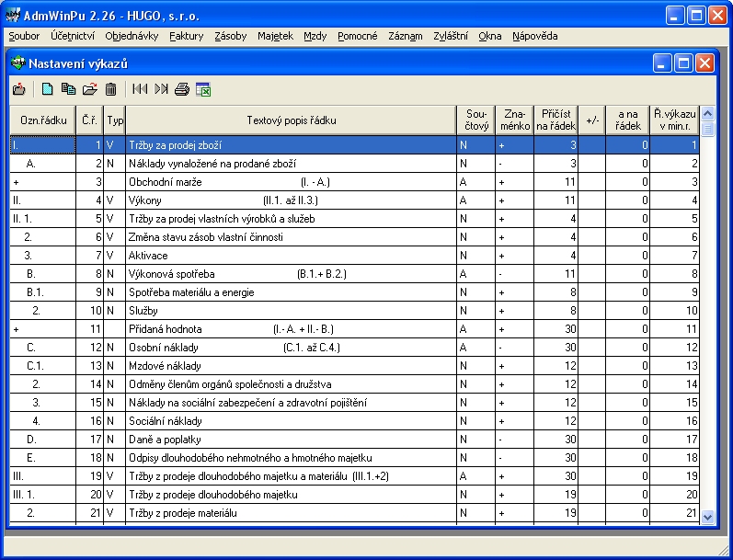
Task: Open the Pomocné menu
Action: 357,36
